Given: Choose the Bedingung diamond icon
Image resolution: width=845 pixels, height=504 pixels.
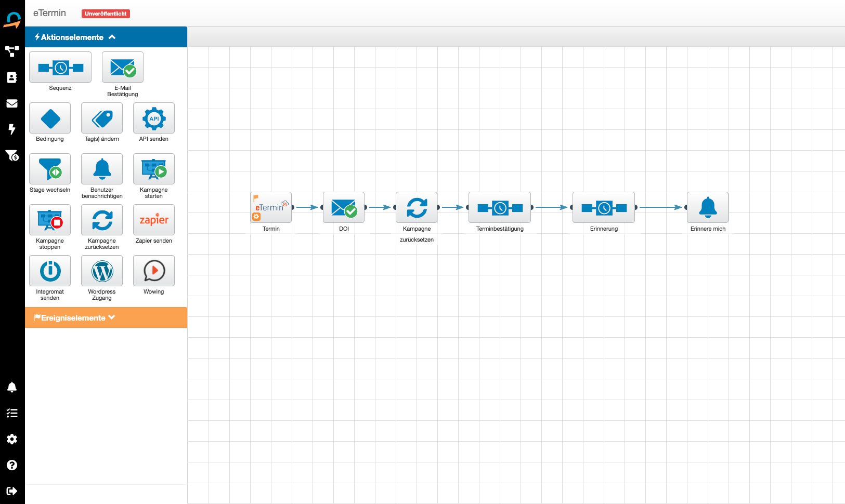Looking at the screenshot, I should coord(50,118).
